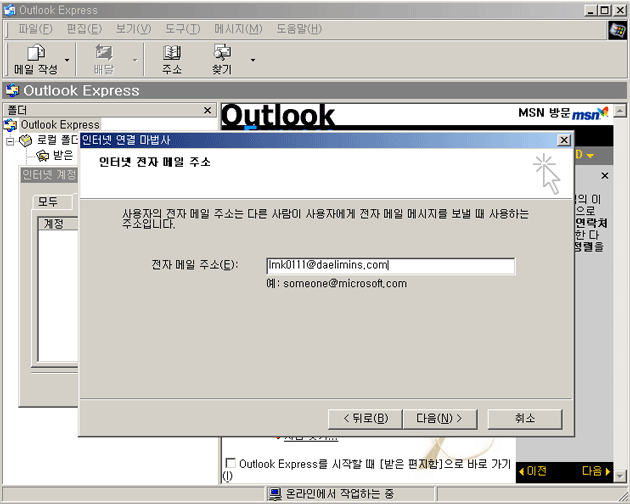Click the scrollbar up arrow
The width and height of the screenshot is (630, 504).
[620, 111]
